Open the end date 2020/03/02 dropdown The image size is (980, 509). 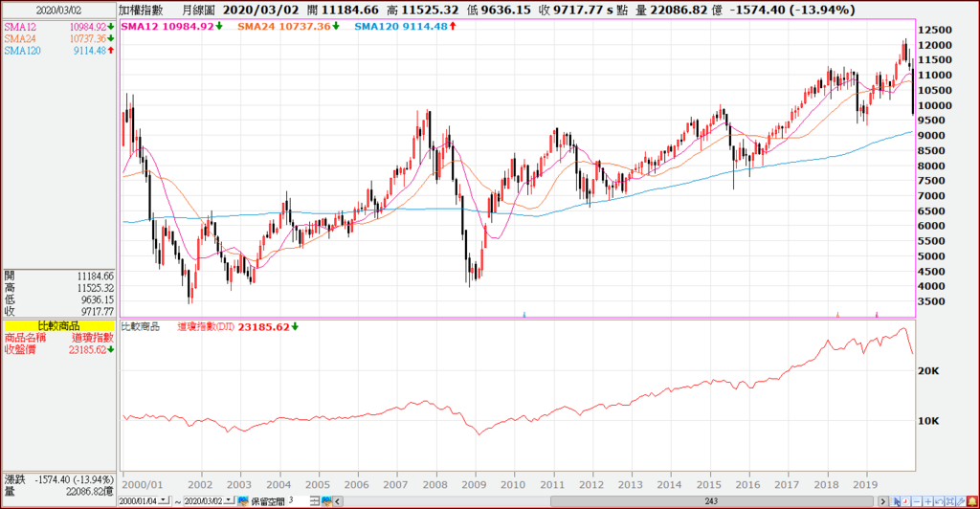229,500
